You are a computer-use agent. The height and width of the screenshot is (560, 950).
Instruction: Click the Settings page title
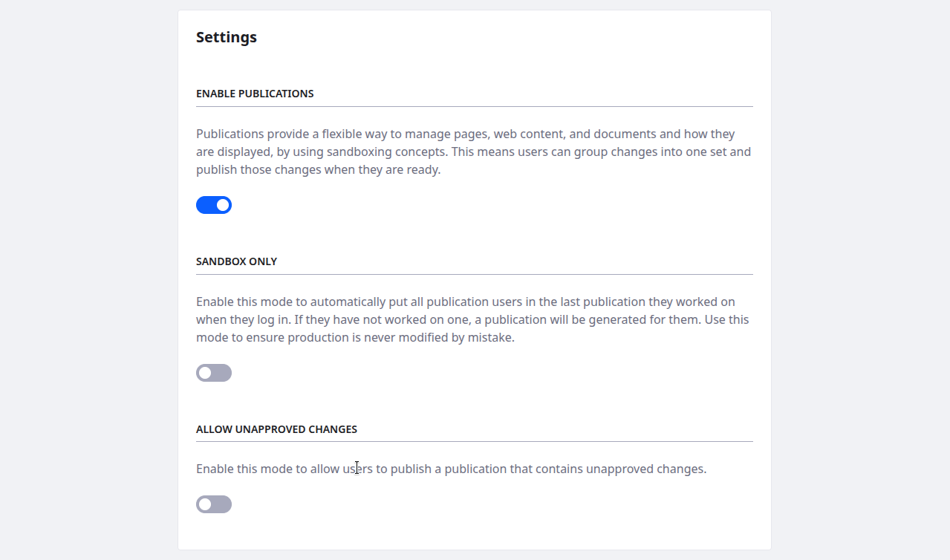[227, 37]
